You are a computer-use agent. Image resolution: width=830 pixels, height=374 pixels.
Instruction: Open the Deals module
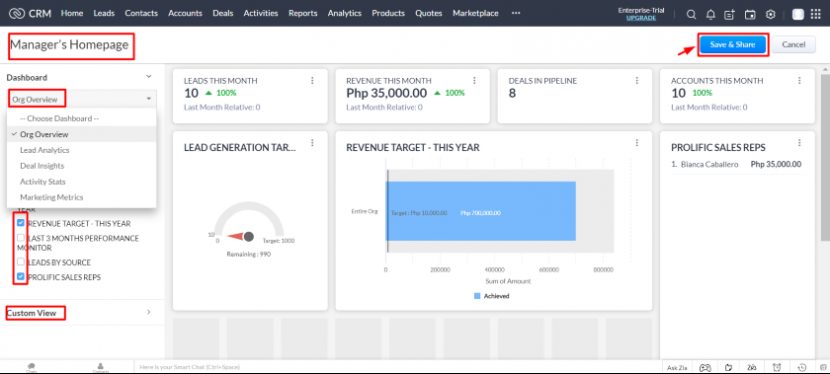(223, 13)
